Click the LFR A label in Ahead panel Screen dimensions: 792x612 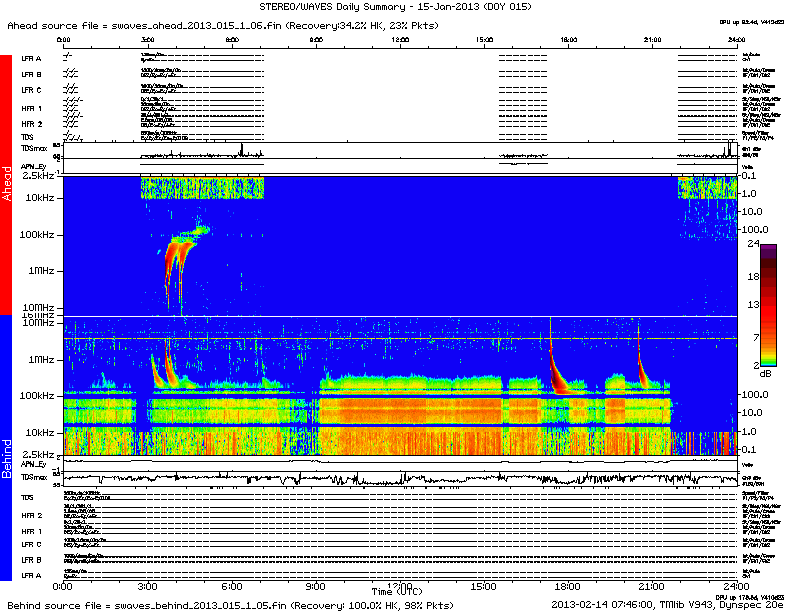click(32, 59)
